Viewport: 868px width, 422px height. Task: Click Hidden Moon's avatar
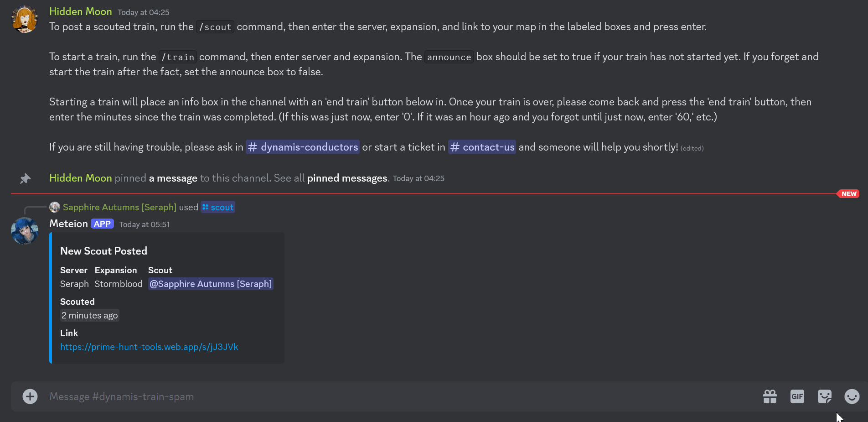click(25, 20)
